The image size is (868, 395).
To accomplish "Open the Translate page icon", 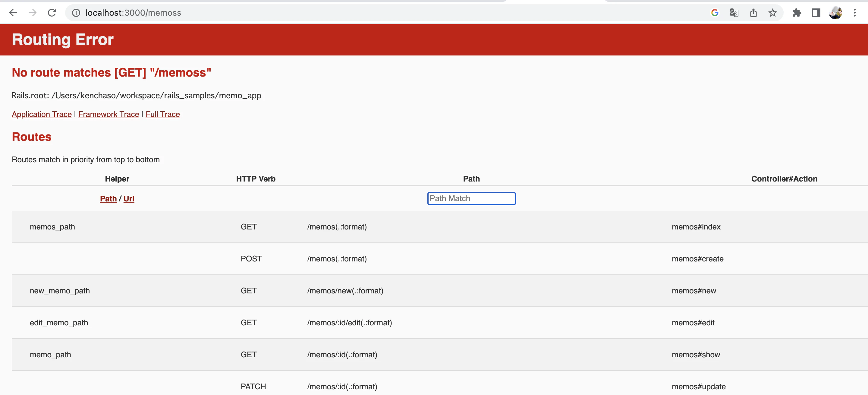I will click(x=734, y=13).
